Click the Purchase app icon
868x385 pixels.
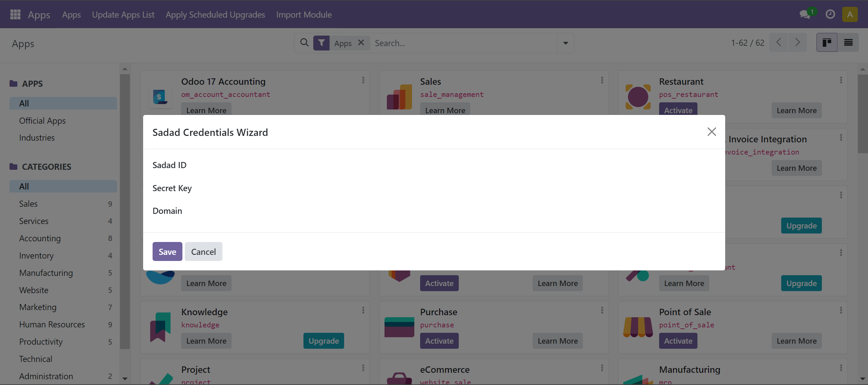tap(399, 327)
